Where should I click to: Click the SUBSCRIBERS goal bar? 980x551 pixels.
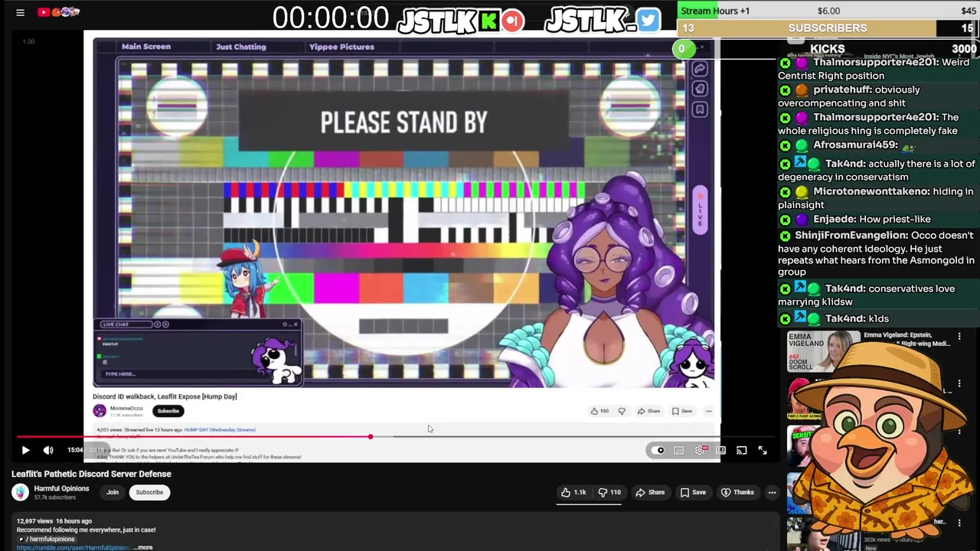[827, 28]
